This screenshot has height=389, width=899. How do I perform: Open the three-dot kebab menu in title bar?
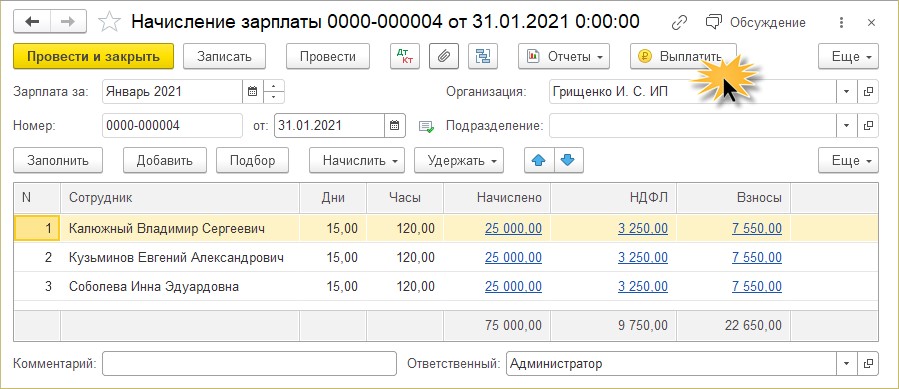[x=841, y=22]
